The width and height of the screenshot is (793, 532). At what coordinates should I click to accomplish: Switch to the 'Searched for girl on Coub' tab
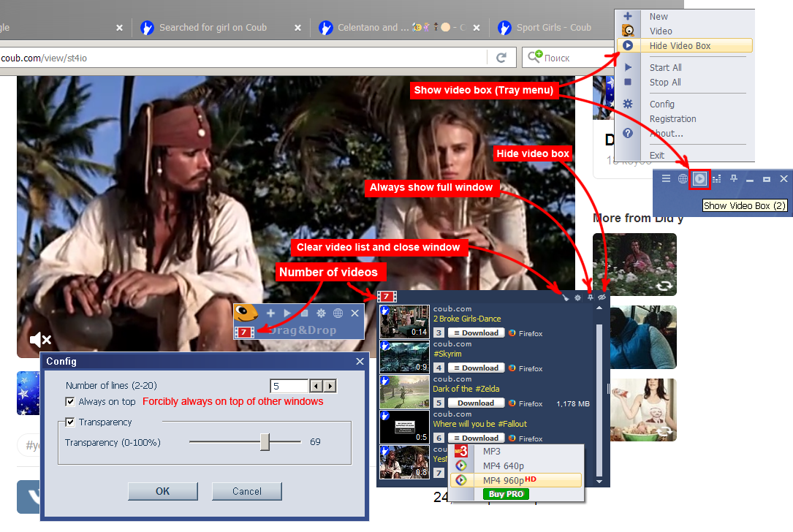click(x=213, y=27)
